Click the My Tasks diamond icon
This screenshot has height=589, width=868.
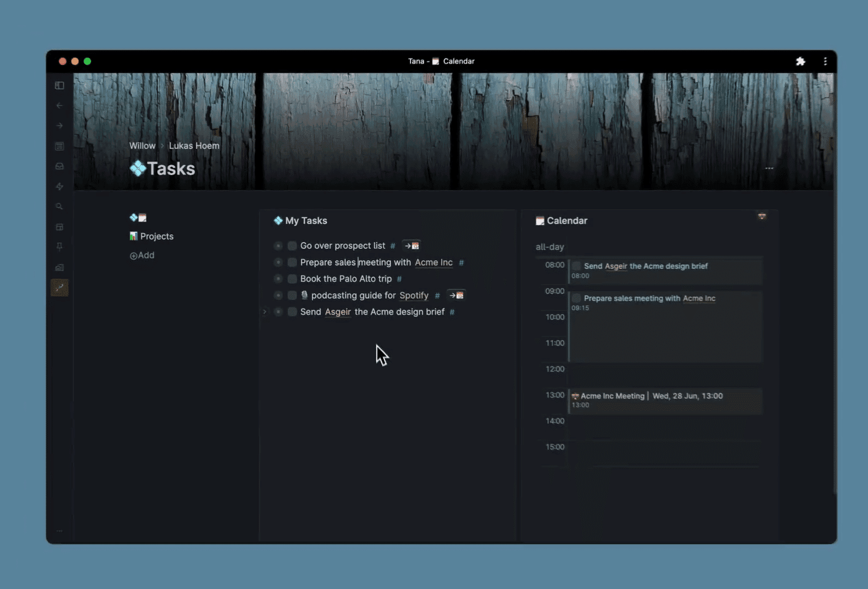[x=278, y=220]
